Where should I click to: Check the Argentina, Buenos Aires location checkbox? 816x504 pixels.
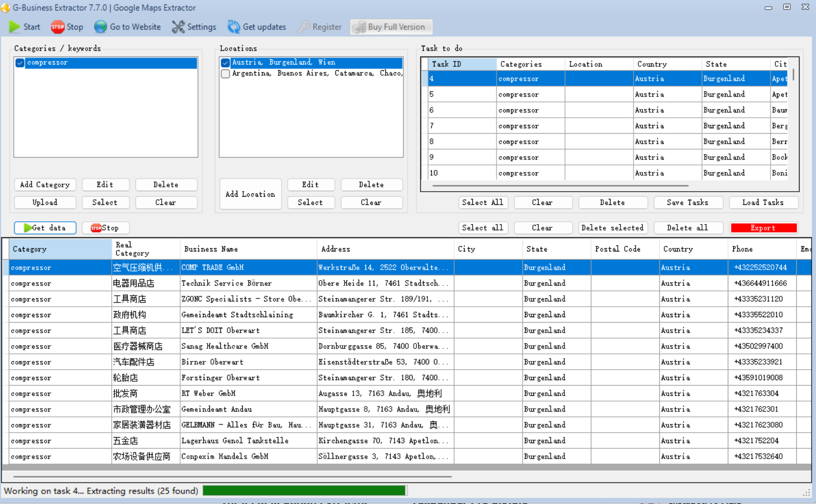click(225, 73)
